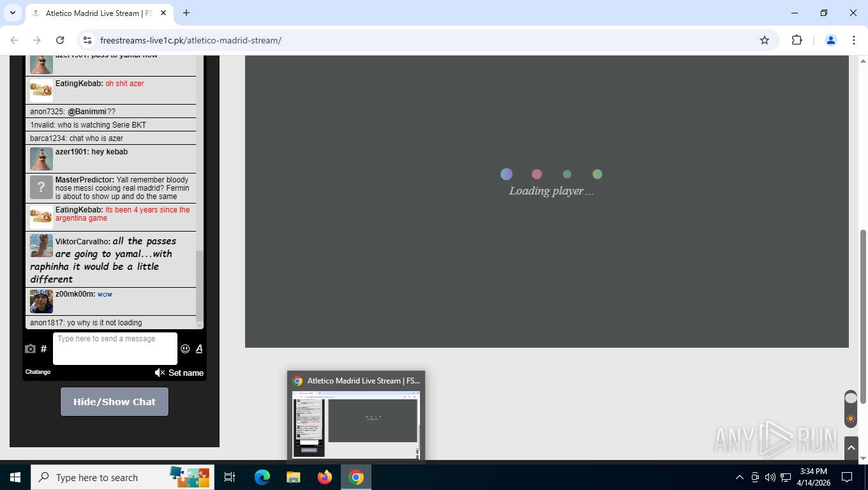Click the camera icon in chat toolbar
Screen dimensions: 868x490
pos(30,349)
